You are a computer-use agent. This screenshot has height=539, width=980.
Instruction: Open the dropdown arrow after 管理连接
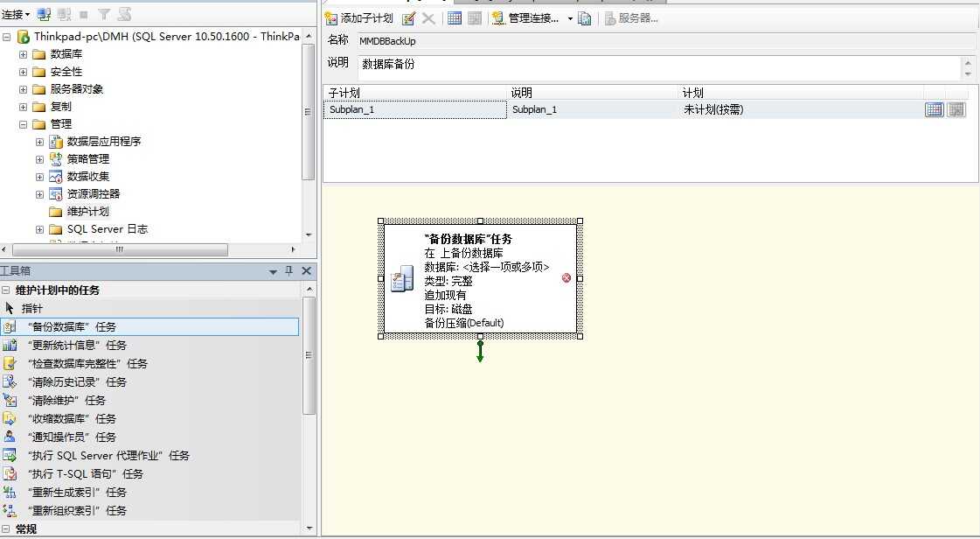pos(570,18)
